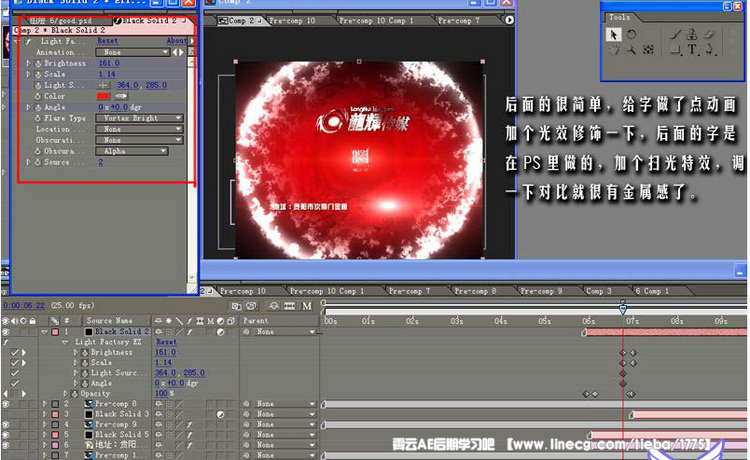
Task: Hide the Pre-comp 9 layer eye
Action: 5,425
